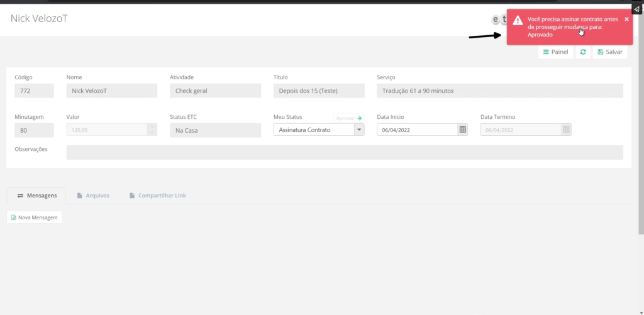Expand the Meu Status dropdown arrow

pyautogui.click(x=359, y=130)
